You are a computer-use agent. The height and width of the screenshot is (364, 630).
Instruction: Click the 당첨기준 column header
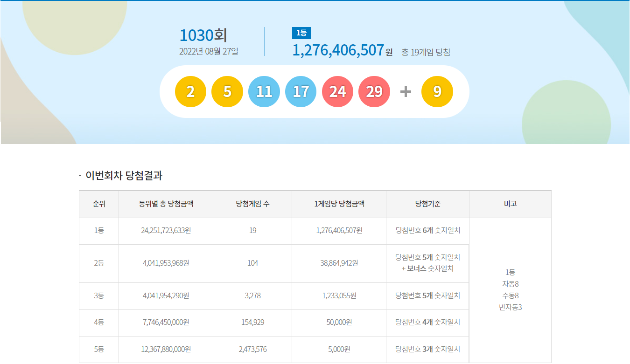pyautogui.click(x=427, y=204)
